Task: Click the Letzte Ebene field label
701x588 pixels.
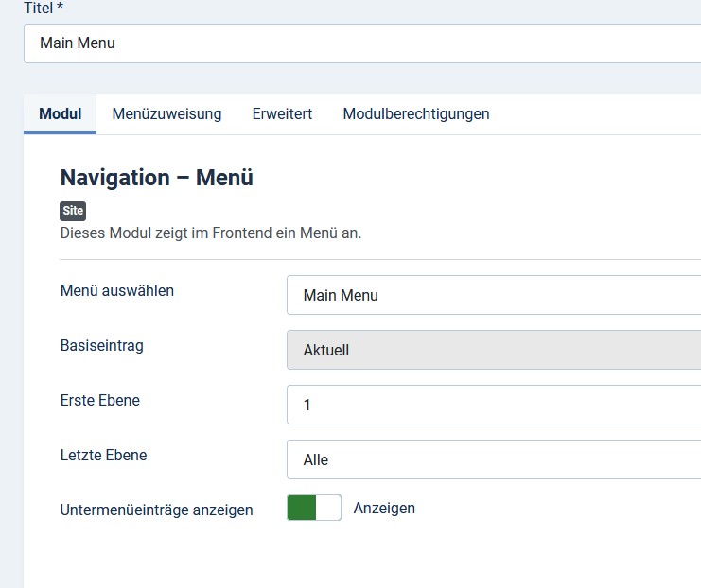Action: pyautogui.click(x=104, y=456)
